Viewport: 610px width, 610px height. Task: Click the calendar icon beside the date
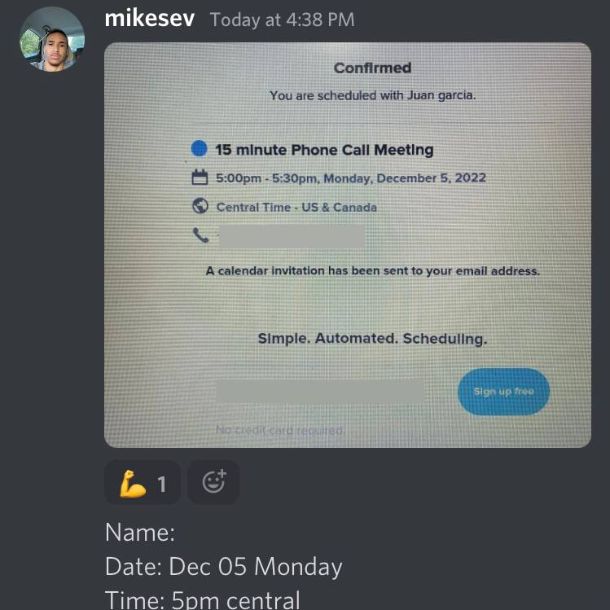(x=200, y=177)
